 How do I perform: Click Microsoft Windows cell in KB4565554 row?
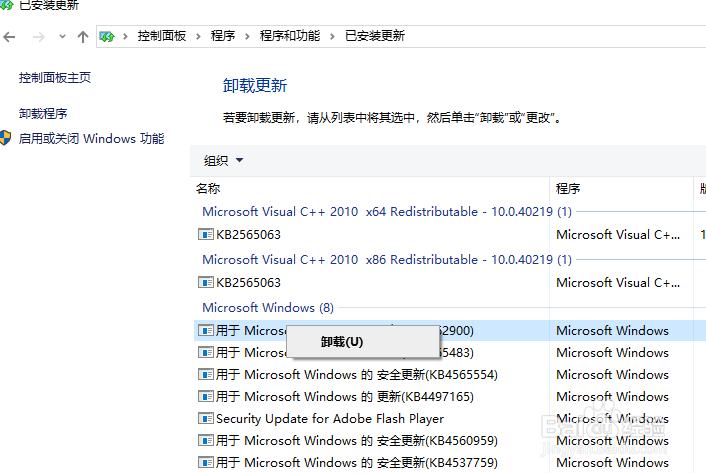[612, 374]
